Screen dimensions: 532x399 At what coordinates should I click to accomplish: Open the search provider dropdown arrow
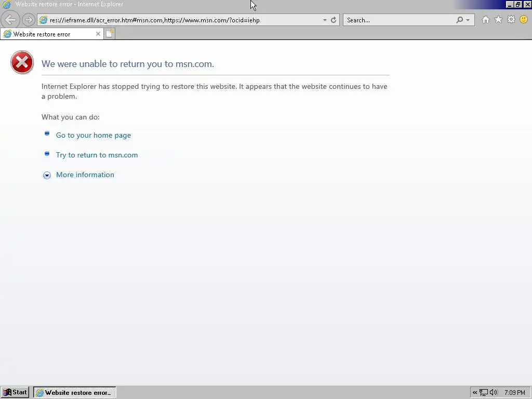pyautogui.click(x=468, y=20)
